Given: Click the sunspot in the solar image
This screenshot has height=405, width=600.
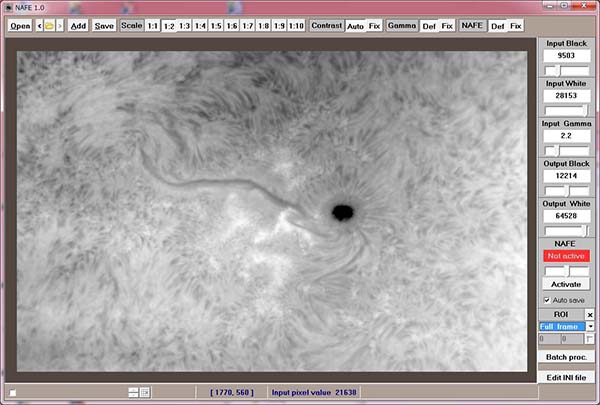Looking at the screenshot, I should [342, 212].
